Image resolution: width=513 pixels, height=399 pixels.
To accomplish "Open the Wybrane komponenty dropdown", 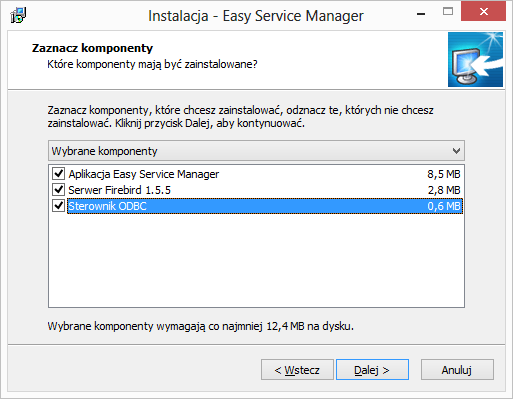I will point(256,151).
